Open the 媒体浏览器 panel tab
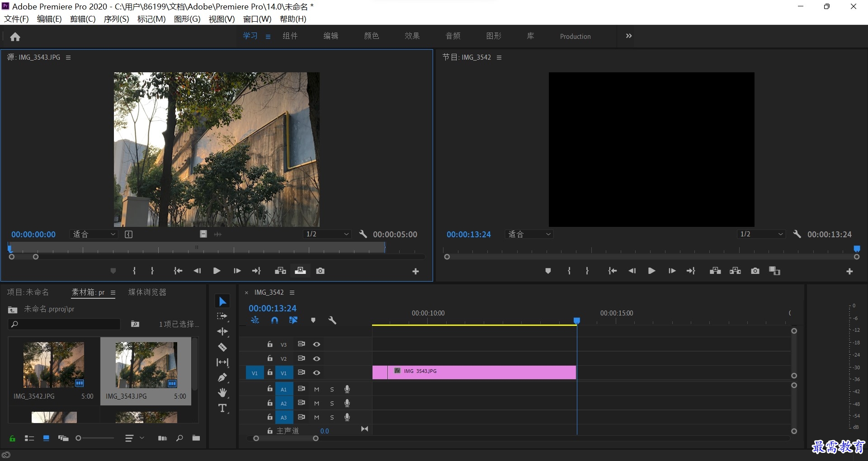This screenshot has height=461, width=868. coord(147,292)
